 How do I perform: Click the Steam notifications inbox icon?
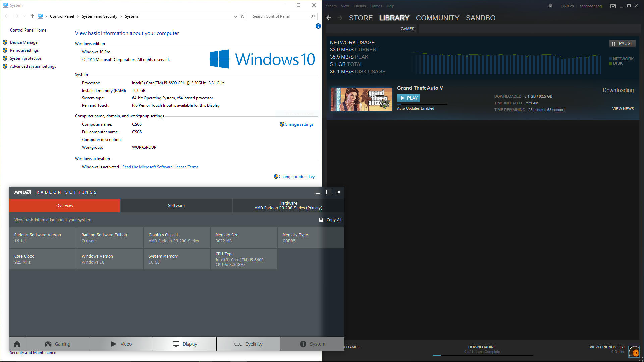pos(550,6)
